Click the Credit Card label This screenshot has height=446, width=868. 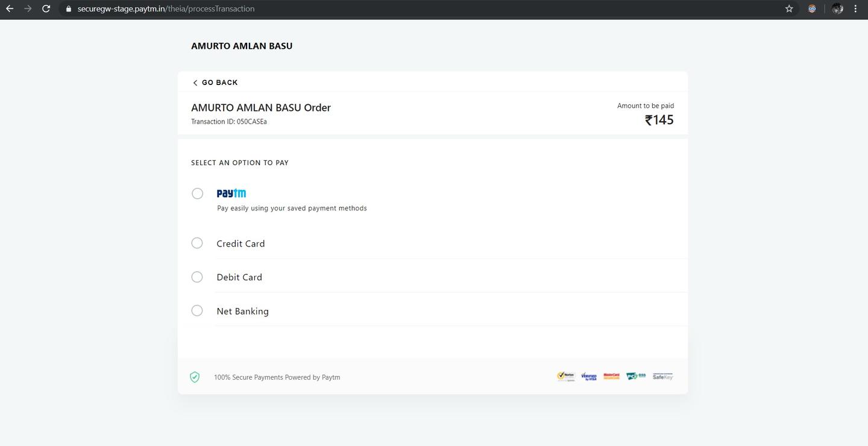coord(241,243)
